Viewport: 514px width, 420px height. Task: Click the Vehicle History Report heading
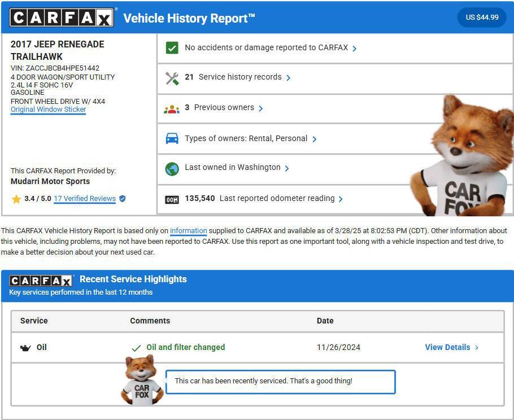tap(189, 18)
